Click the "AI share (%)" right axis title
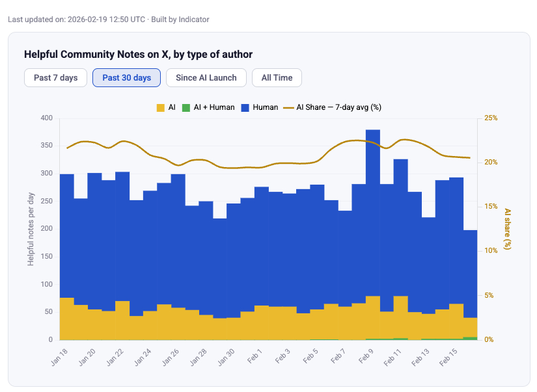Image resolution: width=537 pixels, height=392 pixels. [508, 229]
